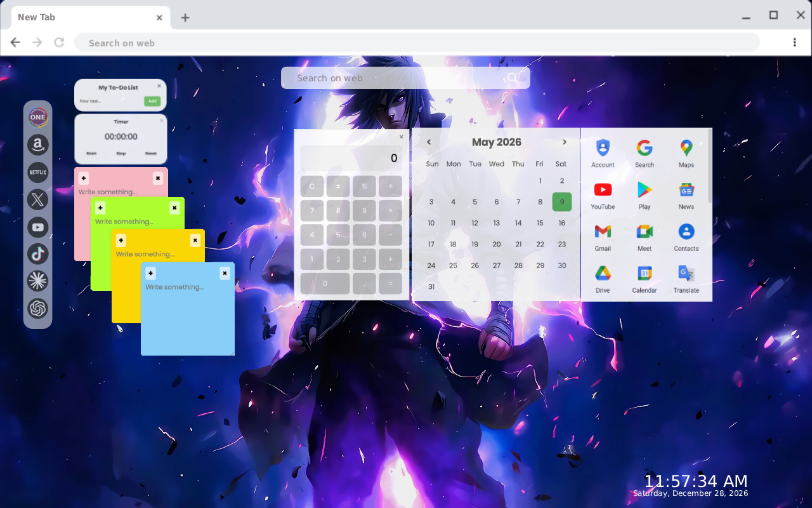Select May 9 highlighted date
The width and height of the screenshot is (812, 508).
pos(562,202)
